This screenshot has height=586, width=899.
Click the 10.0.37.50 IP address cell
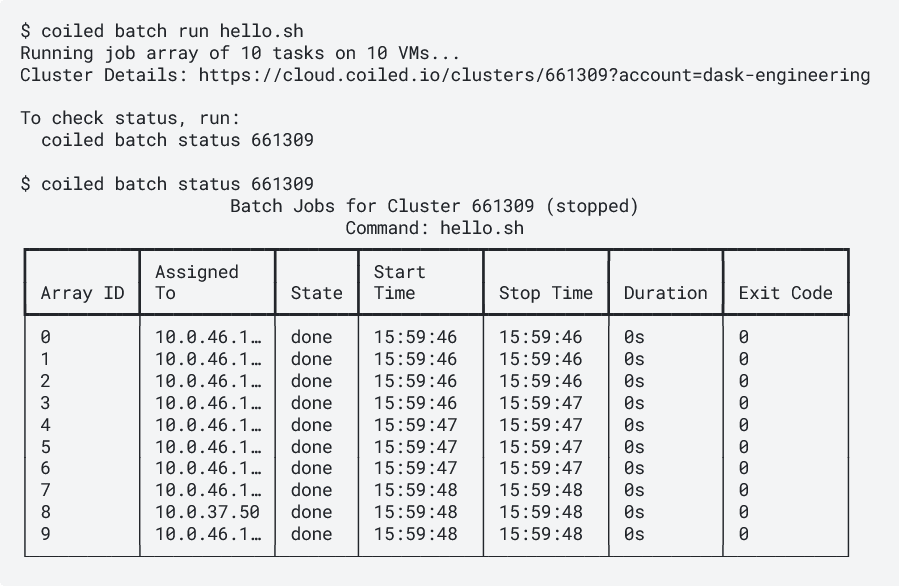[207, 512]
